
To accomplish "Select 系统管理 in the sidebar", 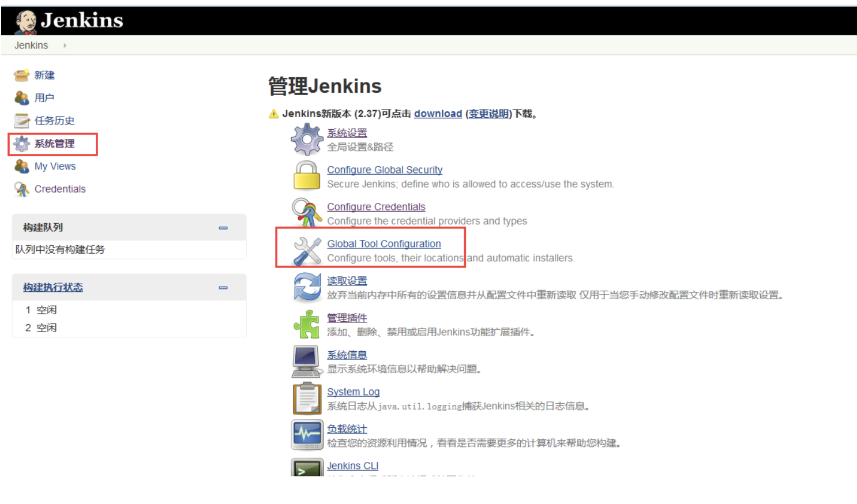I will (x=54, y=144).
